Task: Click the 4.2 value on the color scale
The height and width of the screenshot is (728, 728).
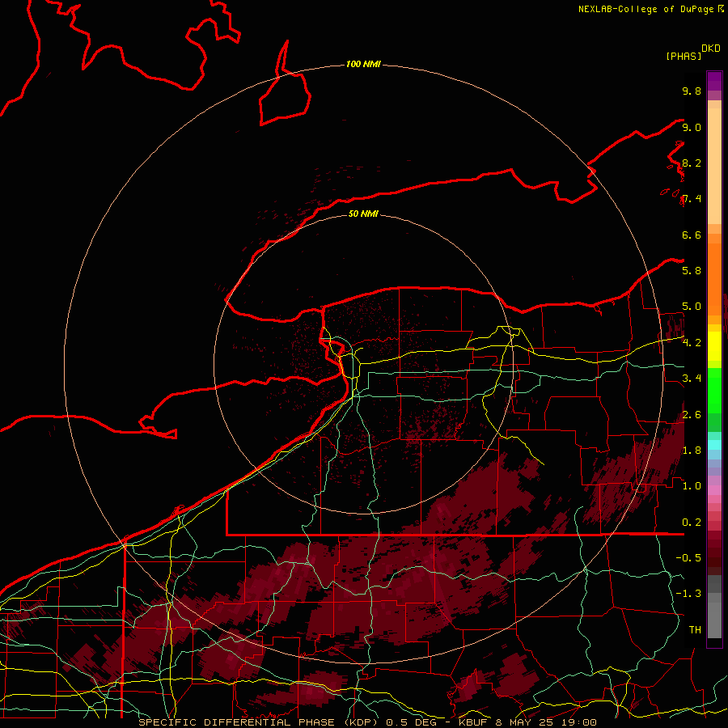Action: pos(692,342)
